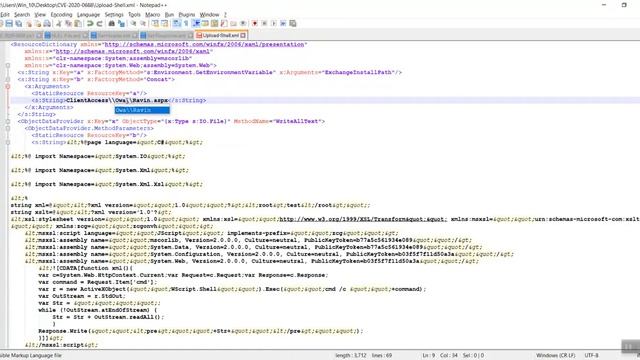Screen dimensions: 640x360
Task: Open the Run menu
Action: [169, 15]
